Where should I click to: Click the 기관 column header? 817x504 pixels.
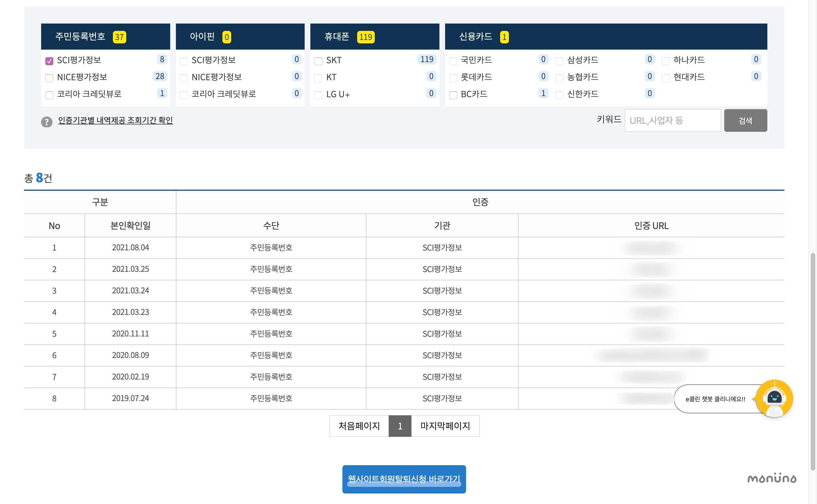click(442, 226)
